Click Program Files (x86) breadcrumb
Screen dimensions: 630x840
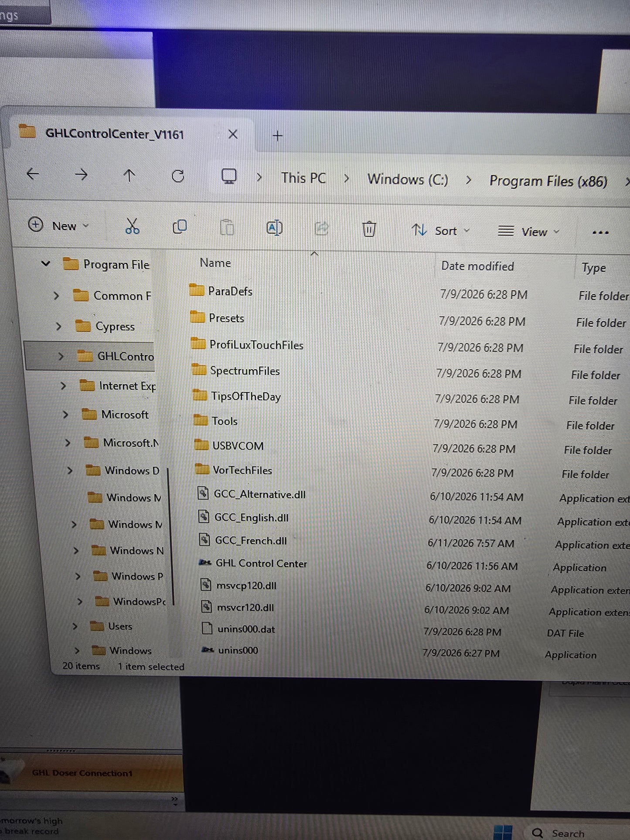pos(548,181)
